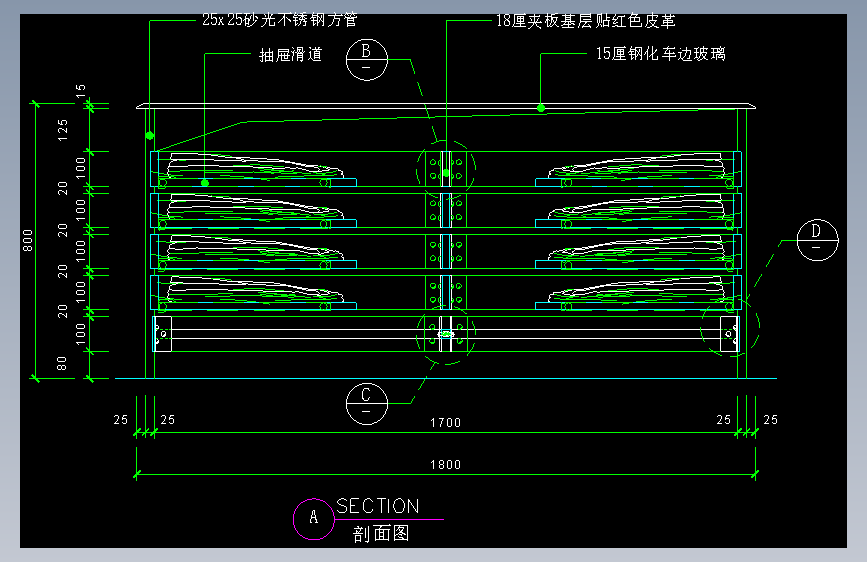This screenshot has width=867, height=562.
Task: Click the detail marker B circle
Action: pos(367,60)
